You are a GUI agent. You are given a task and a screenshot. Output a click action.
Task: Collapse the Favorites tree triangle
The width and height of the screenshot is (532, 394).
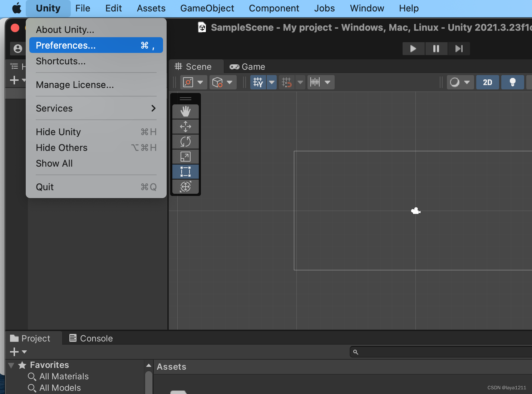[11, 365]
